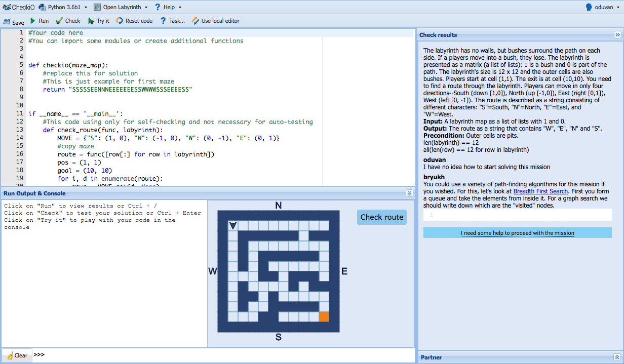Collapse the Check results panel
Screen dimensions: 624x364
(x=617, y=35)
